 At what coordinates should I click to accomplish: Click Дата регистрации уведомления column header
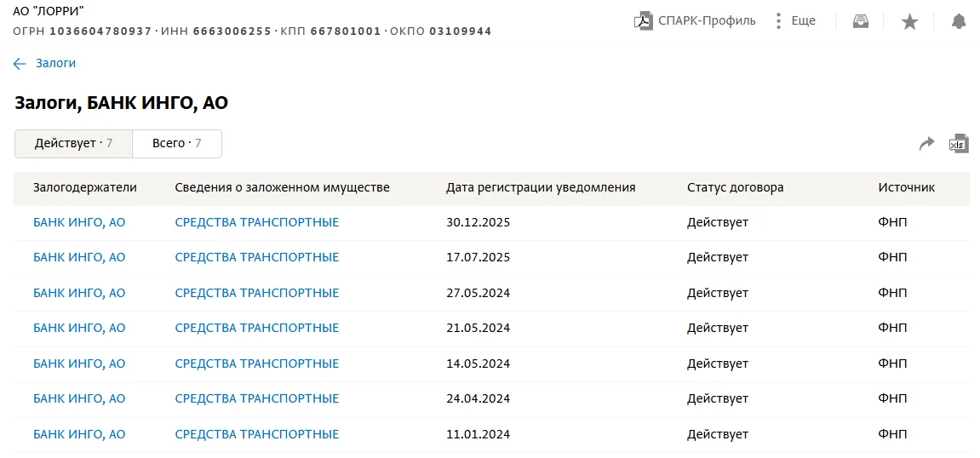[x=541, y=187]
